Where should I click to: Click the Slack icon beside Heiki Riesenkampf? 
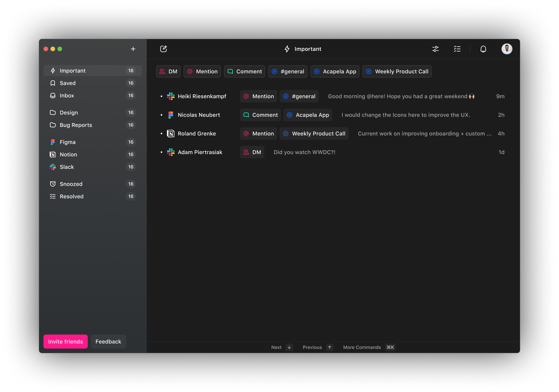[x=171, y=96]
